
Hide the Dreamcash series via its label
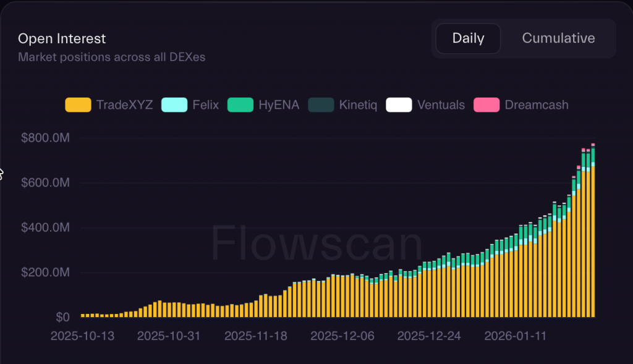536,105
